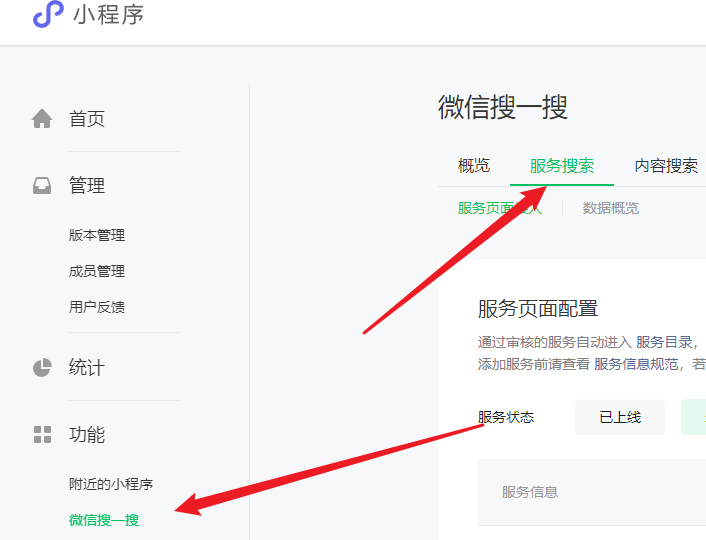
Task: Open the 统计 section in sidebar
Action: coord(87,368)
